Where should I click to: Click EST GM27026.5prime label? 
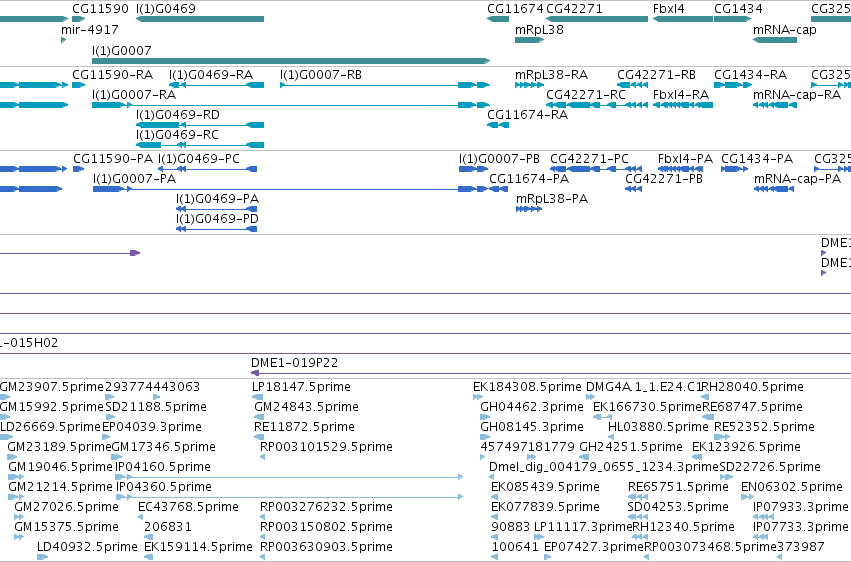pyautogui.click(x=66, y=507)
